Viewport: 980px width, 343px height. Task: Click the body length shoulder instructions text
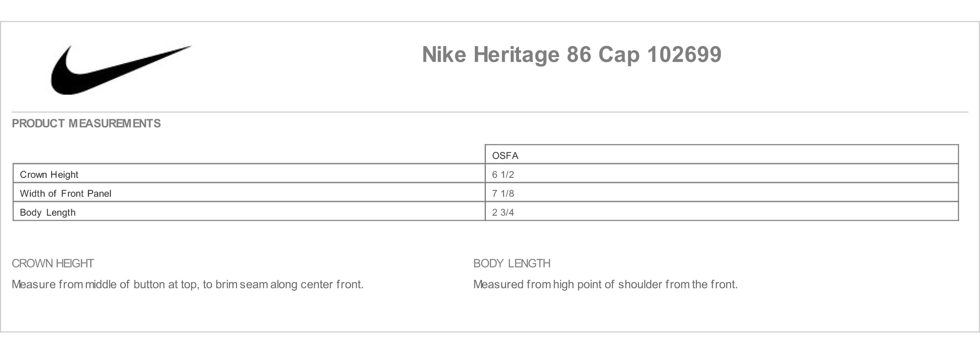tap(606, 285)
